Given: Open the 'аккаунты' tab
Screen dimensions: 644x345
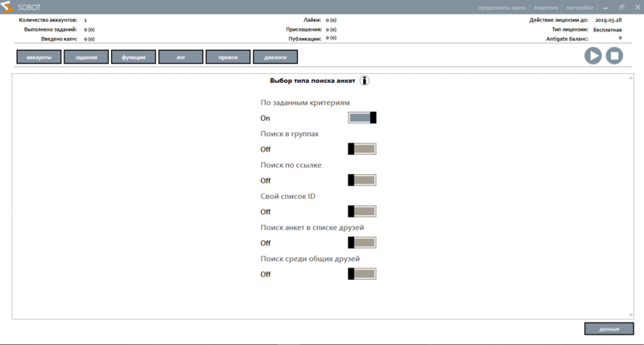Looking at the screenshot, I should click(x=39, y=57).
